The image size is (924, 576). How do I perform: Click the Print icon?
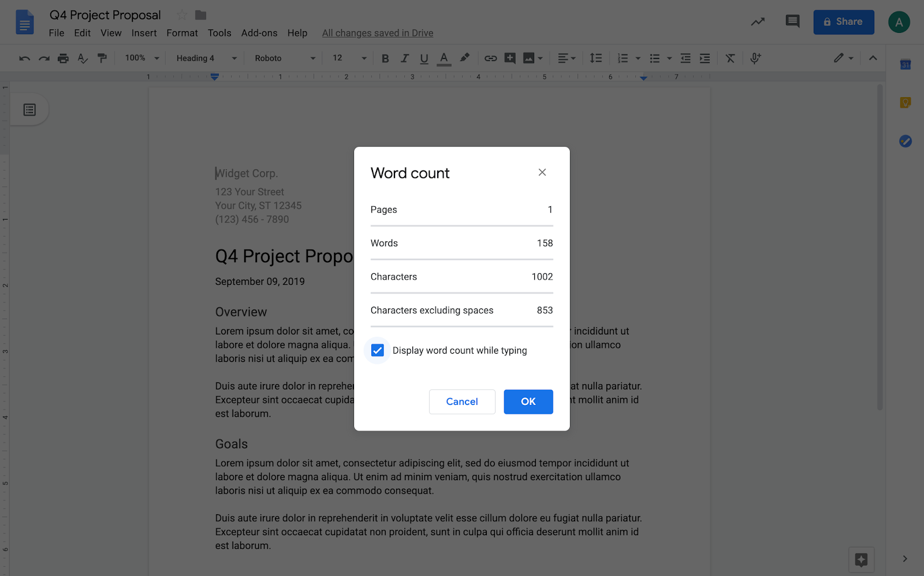point(63,58)
